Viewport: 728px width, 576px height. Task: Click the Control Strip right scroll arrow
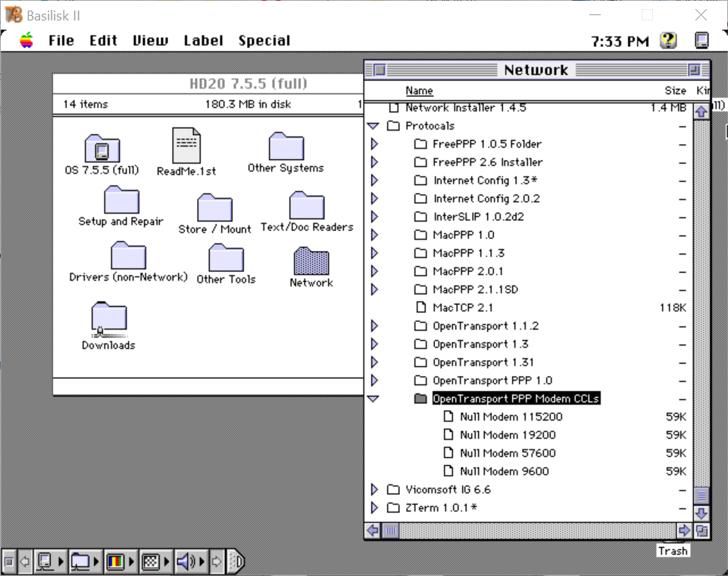tap(217, 562)
